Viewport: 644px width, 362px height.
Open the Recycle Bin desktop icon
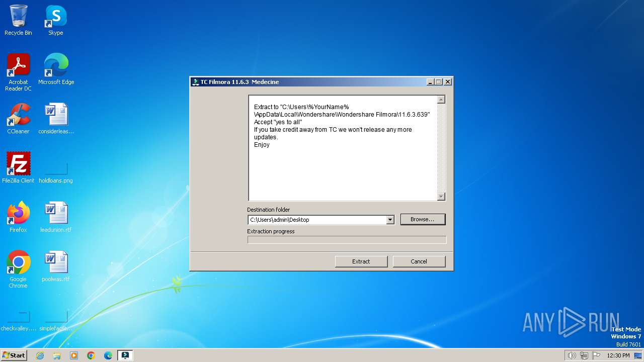pyautogui.click(x=18, y=20)
